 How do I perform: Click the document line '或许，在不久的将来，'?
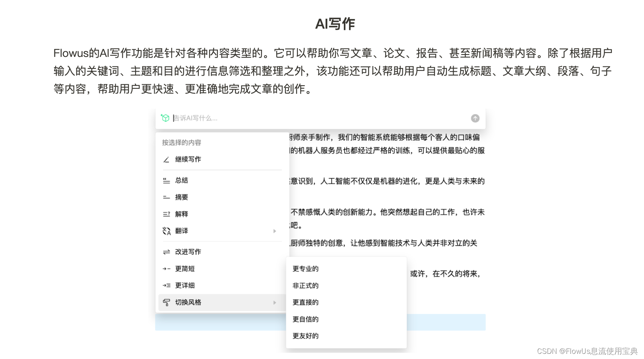(445, 274)
